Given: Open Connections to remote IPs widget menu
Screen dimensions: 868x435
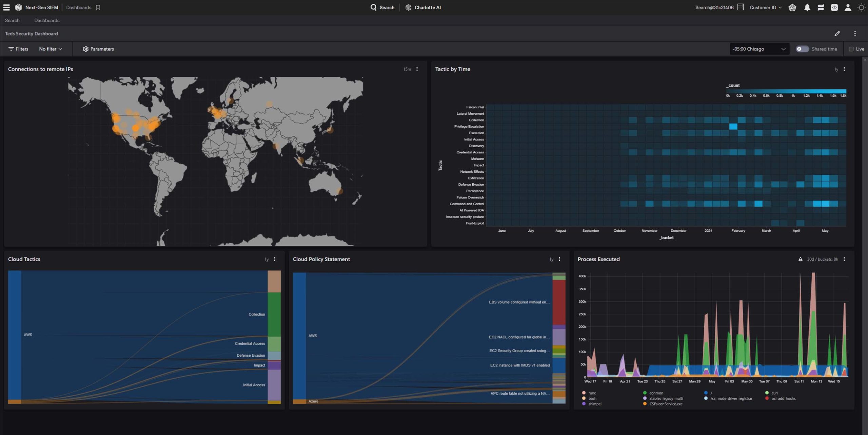Looking at the screenshot, I should (417, 69).
